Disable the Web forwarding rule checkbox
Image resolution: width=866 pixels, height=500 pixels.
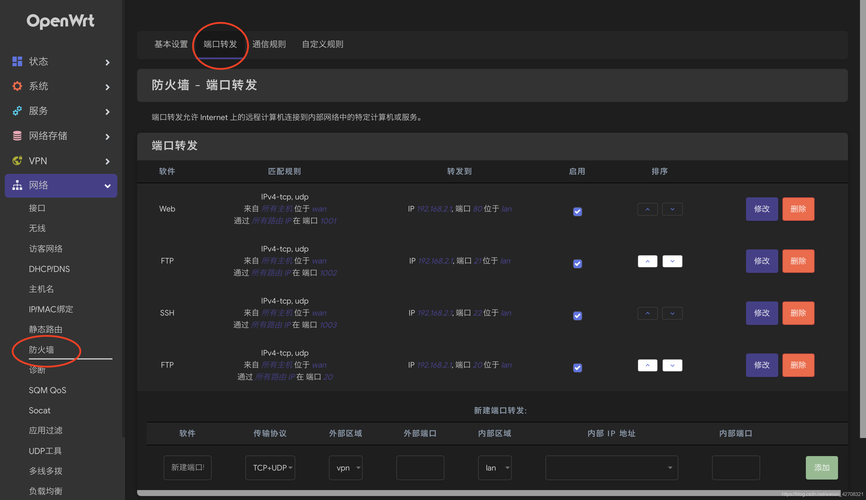[x=577, y=212]
